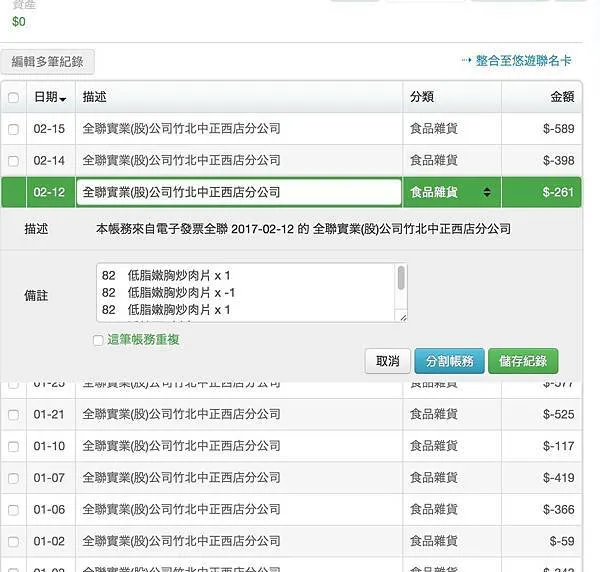Check the box for the 01-21 record
The image size is (600, 572).
[x=13, y=415]
